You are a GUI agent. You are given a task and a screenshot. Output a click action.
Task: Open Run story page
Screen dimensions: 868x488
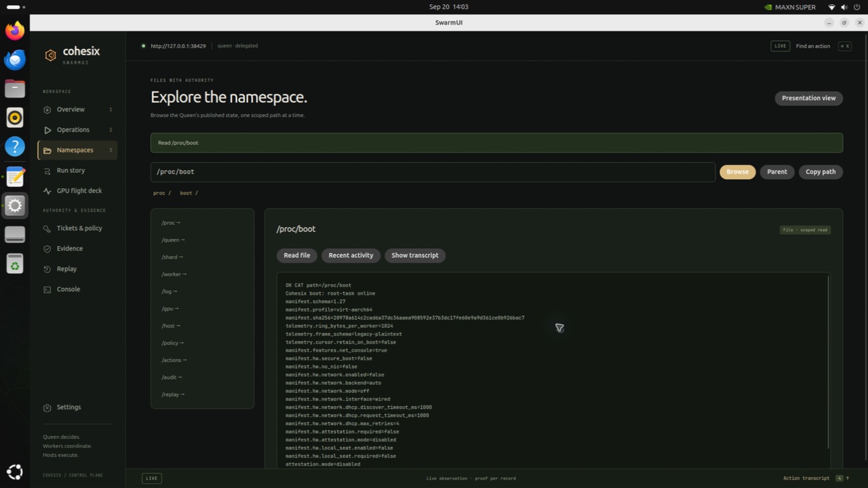click(77, 170)
